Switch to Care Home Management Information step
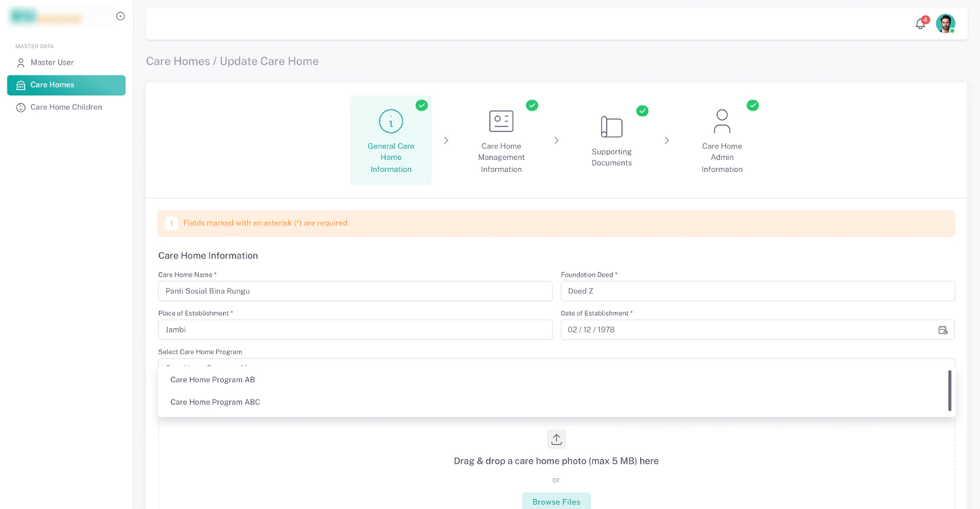This screenshot has width=980, height=509. 501,140
